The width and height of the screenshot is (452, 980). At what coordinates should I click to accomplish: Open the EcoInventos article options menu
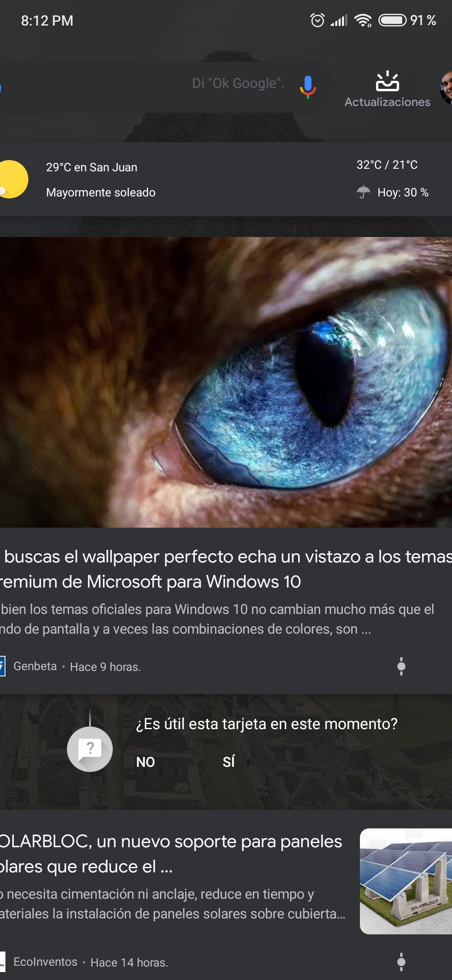pos(401,962)
